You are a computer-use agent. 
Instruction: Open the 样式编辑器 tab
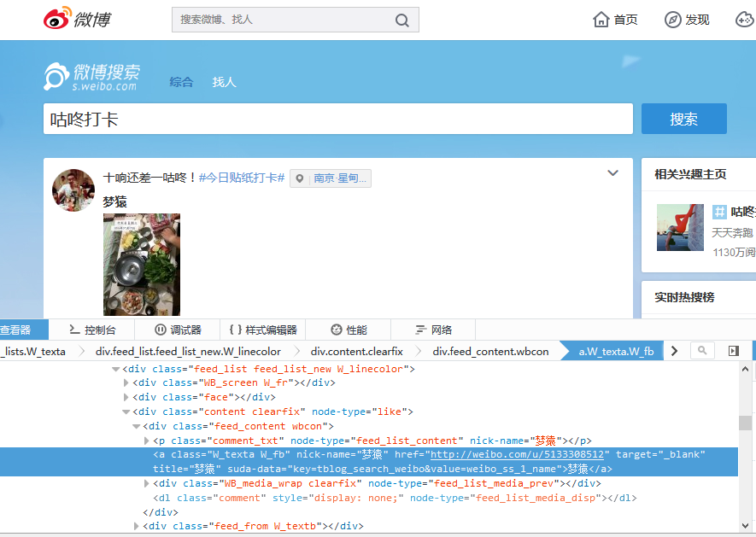(263, 330)
